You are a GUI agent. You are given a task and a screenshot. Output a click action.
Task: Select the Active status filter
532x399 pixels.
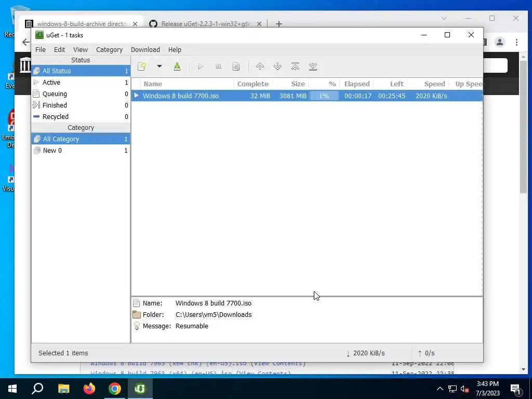coord(81,83)
